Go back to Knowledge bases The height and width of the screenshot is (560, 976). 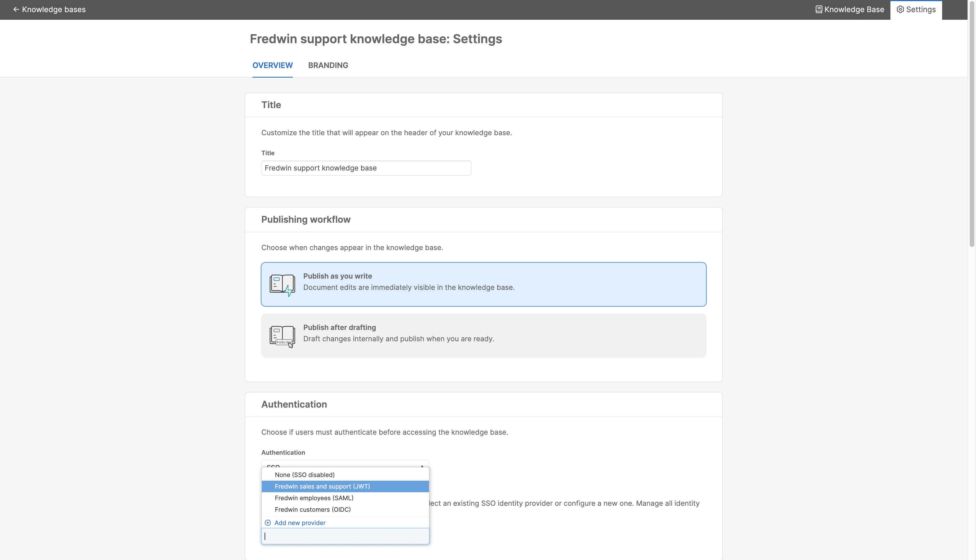click(53, 10)
